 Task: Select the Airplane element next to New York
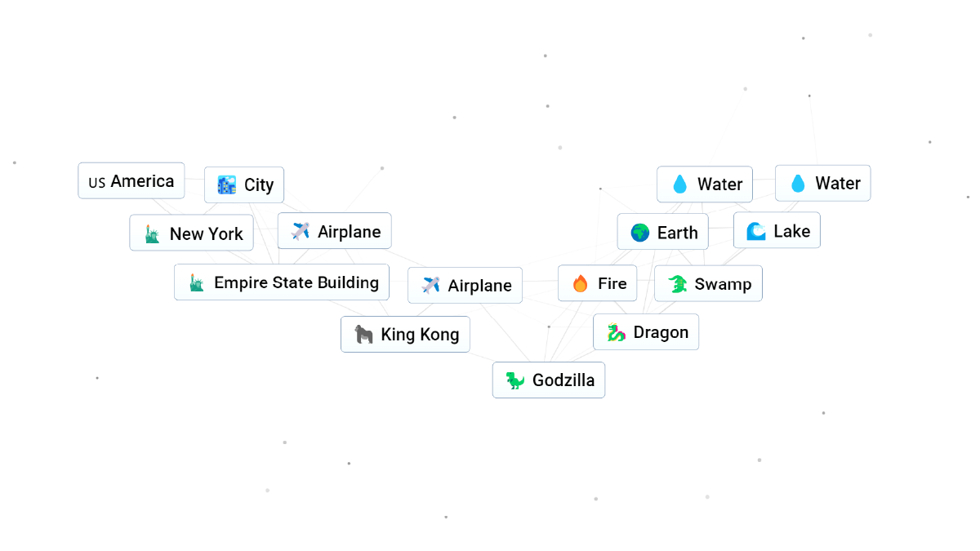tap(334, 232)
